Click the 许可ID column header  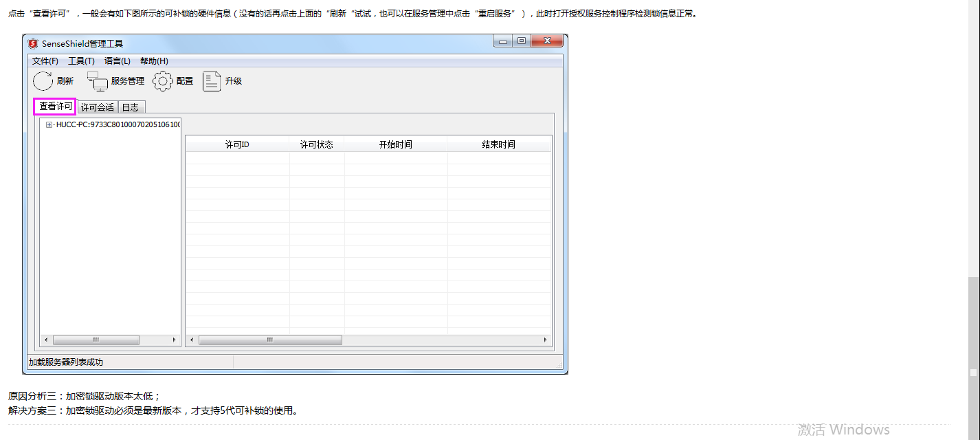tap(237, 144)
